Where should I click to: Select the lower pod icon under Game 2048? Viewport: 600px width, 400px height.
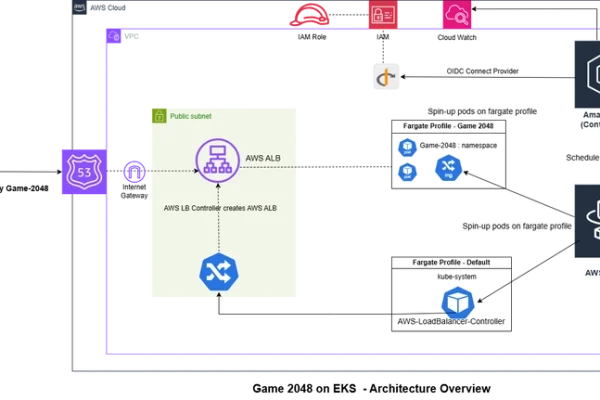(x=406, y=172)
